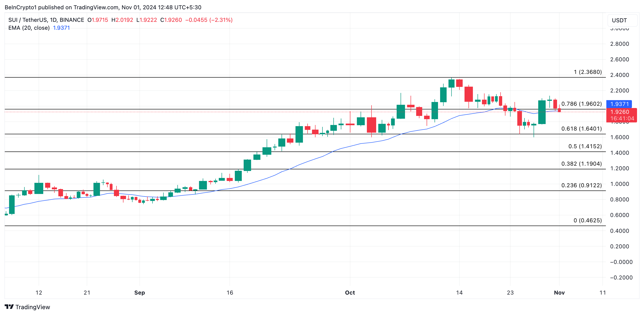Click the 0.5 (1.4152) retracement label

[x=585, y=146]
